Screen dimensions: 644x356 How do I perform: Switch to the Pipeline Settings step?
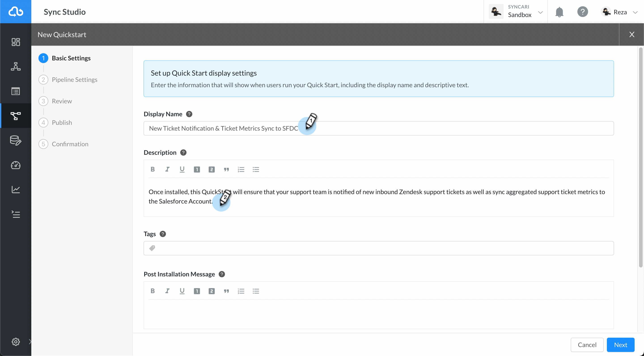[x=74, y=79]
